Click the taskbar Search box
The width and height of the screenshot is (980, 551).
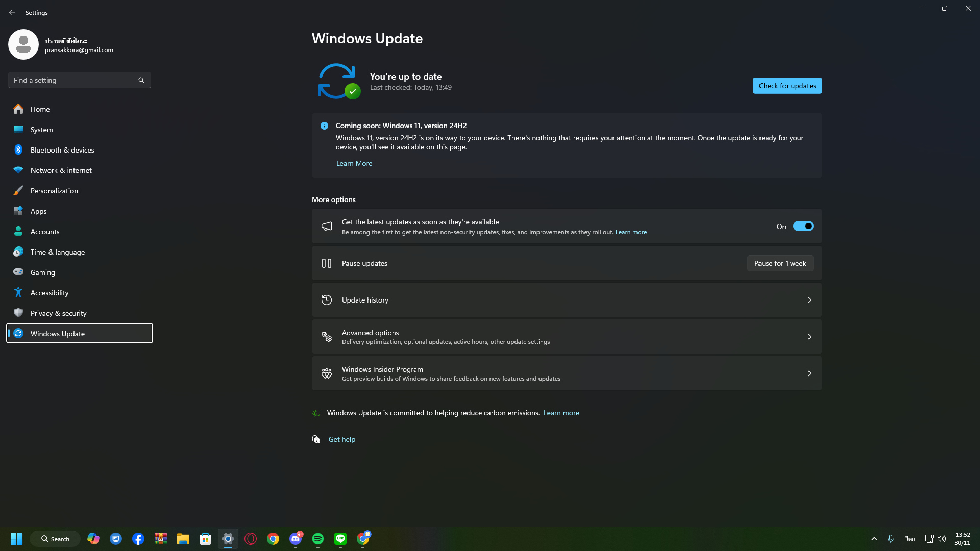point(55,539)
